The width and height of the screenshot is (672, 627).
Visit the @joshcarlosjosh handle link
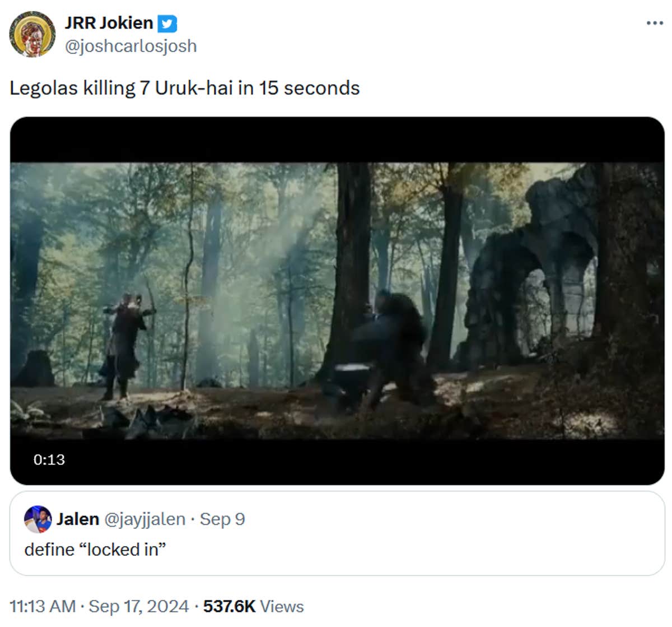131,46
